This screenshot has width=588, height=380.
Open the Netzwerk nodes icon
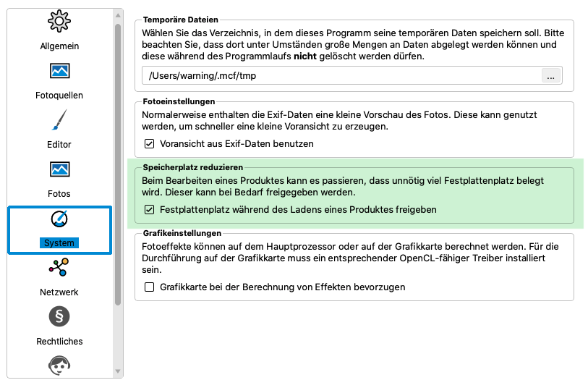point(59,267)
